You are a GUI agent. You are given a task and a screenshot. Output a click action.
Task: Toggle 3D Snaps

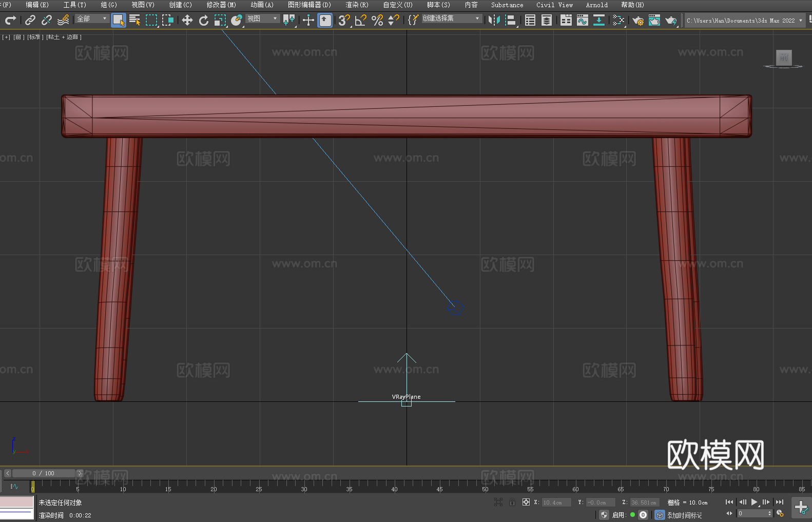(x=344, y=20)
